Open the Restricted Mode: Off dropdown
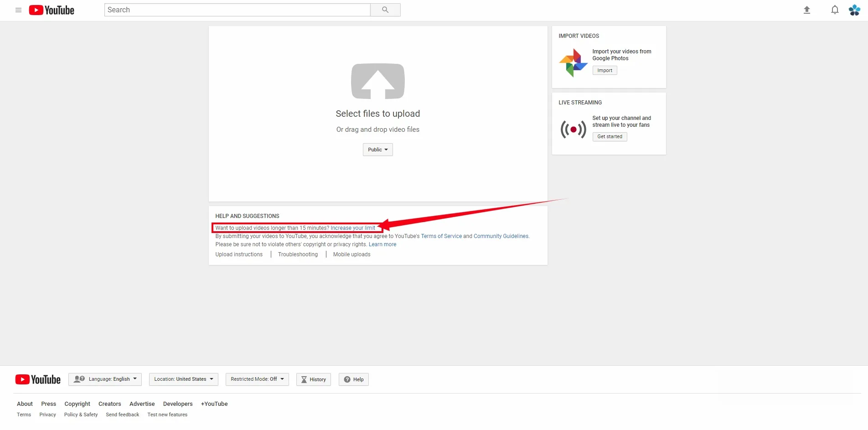868x430 pixels. pyautogui.click(x=257, y=379)
